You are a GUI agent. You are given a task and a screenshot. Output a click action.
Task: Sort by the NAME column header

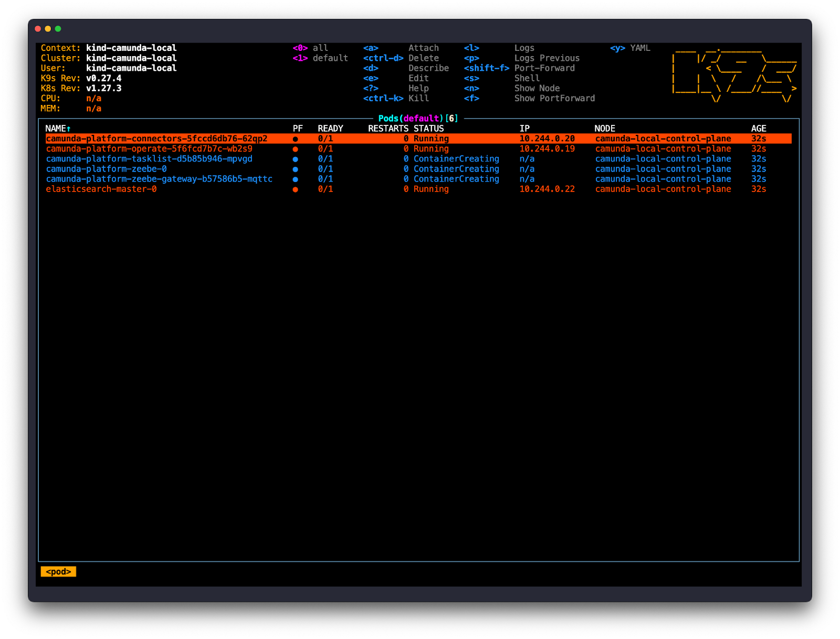(x=58, y=129)
